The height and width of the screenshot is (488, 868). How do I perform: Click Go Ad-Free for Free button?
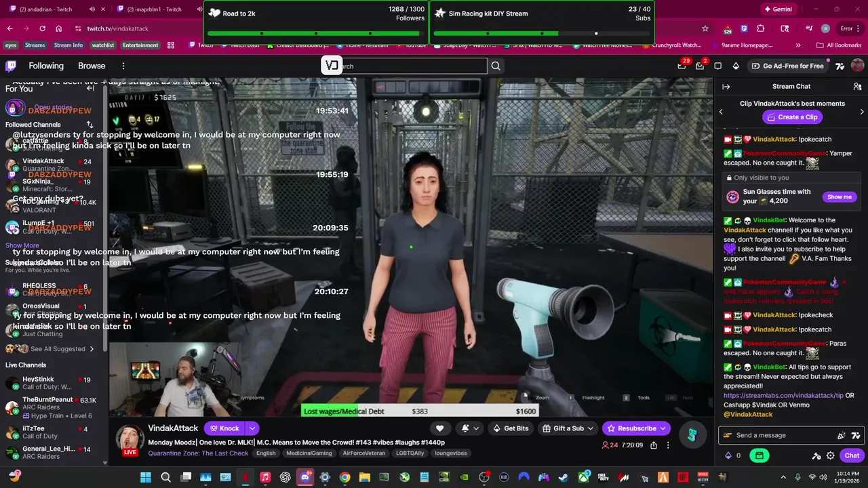788,66
